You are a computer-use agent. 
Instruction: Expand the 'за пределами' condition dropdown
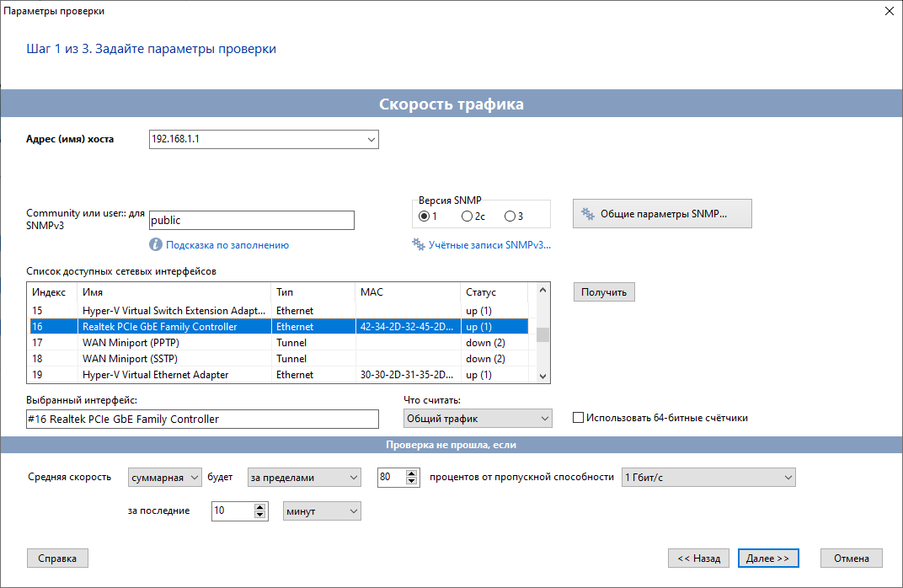click(x=352, y=478)
